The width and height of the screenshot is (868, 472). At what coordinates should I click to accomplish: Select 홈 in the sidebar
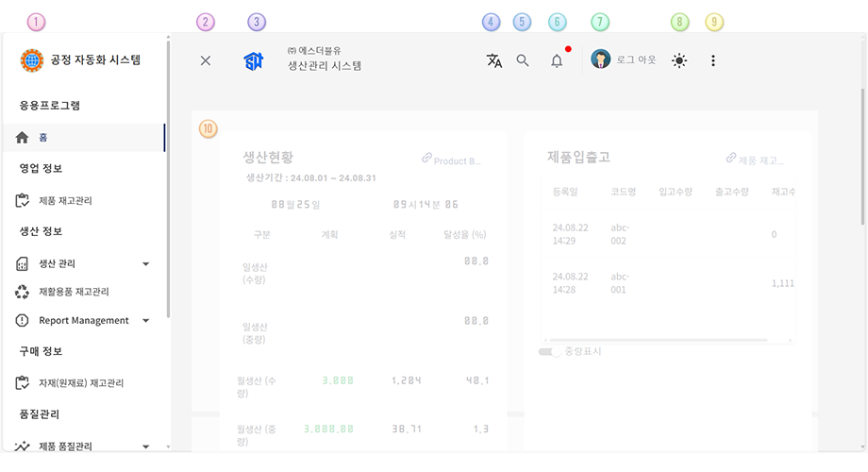pyautogui.click(x=43, y=138)
